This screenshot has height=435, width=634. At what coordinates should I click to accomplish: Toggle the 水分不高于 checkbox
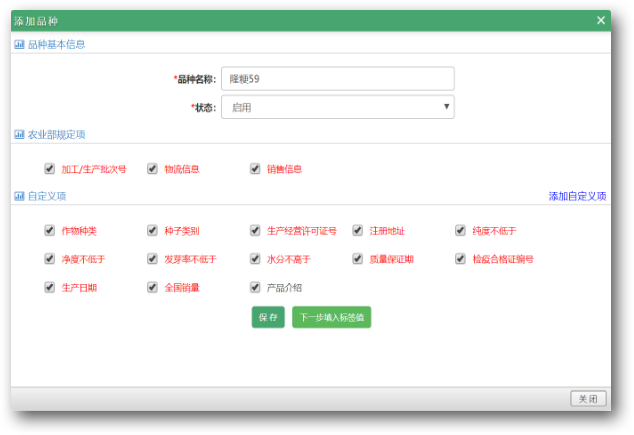pos(255,259)
